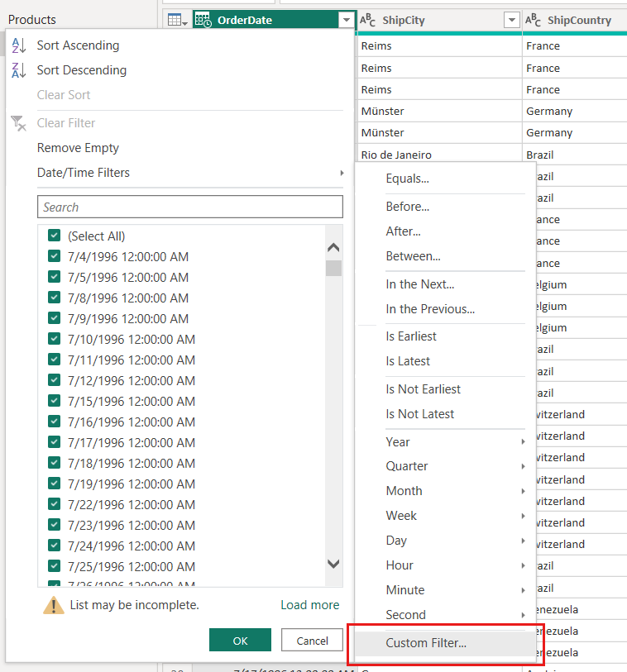Uncheck the 7/4/1996 12:00:00 AM checkbox
The width and height of the screenshot is (627, 672).
[54, 256]
